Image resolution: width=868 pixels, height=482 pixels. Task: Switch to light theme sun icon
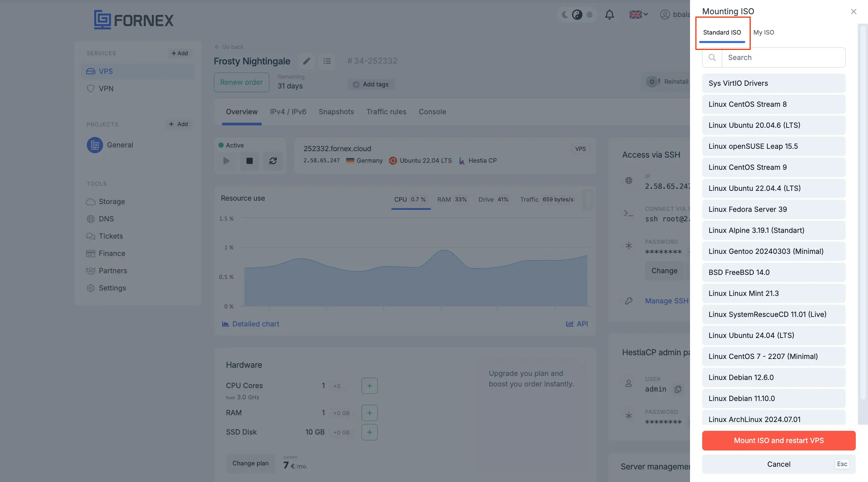coord(590,15)
